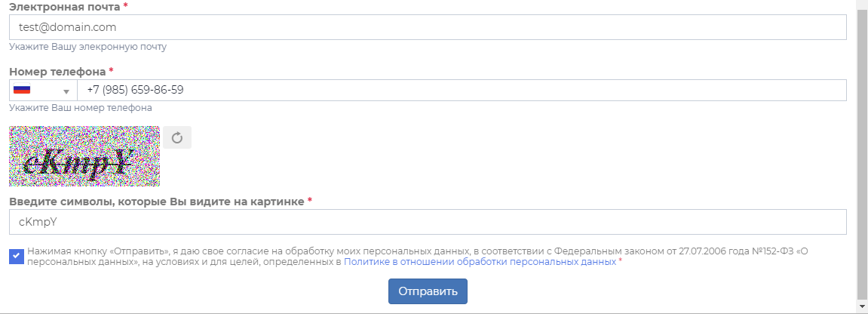Focus the email field with test@domain.com

pyautogui.click(x=428, y=28)
